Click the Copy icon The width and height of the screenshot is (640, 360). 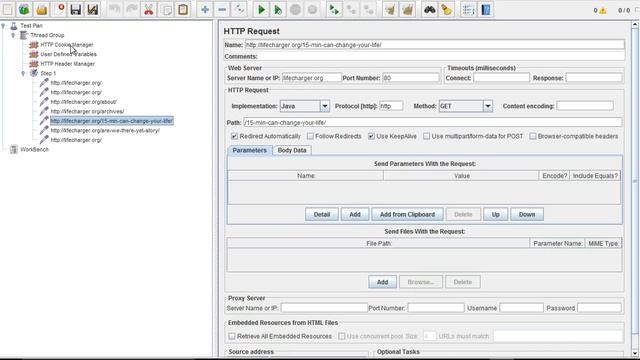tap(166, 9)
